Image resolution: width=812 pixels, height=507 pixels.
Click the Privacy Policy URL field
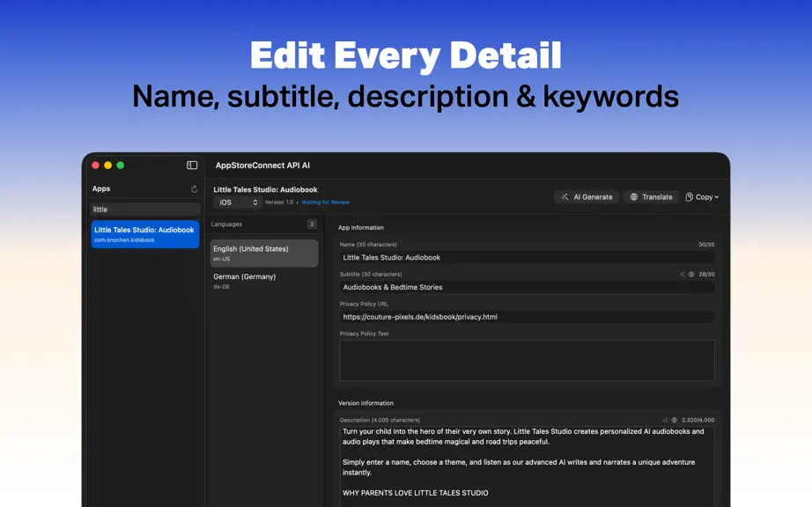point(528,317)
